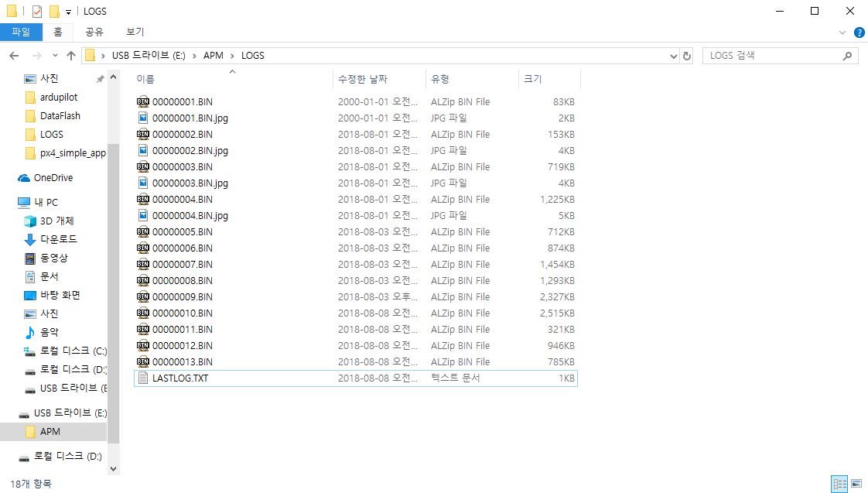Click the Back navigation arrow
This screenshot has height=493, width=868.
click(x=15, y=56)
